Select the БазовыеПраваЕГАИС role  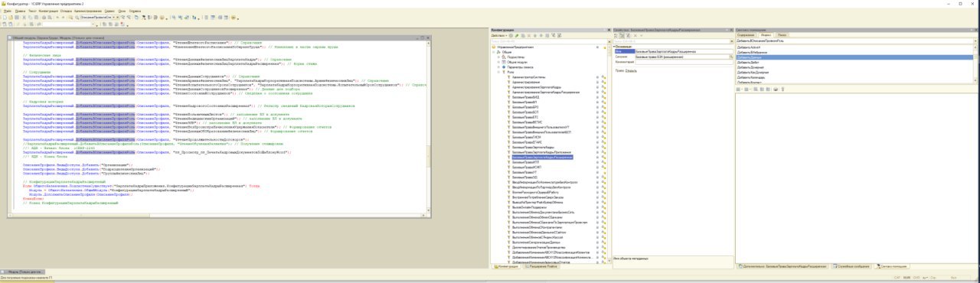[528, 142]
